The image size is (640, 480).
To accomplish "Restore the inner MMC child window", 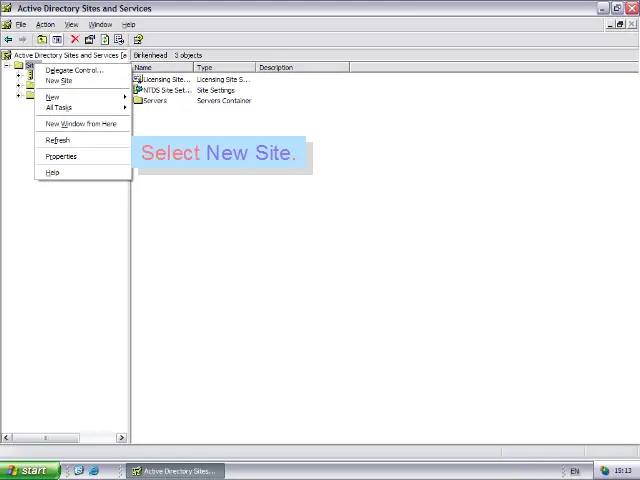I will coord(620,24).
